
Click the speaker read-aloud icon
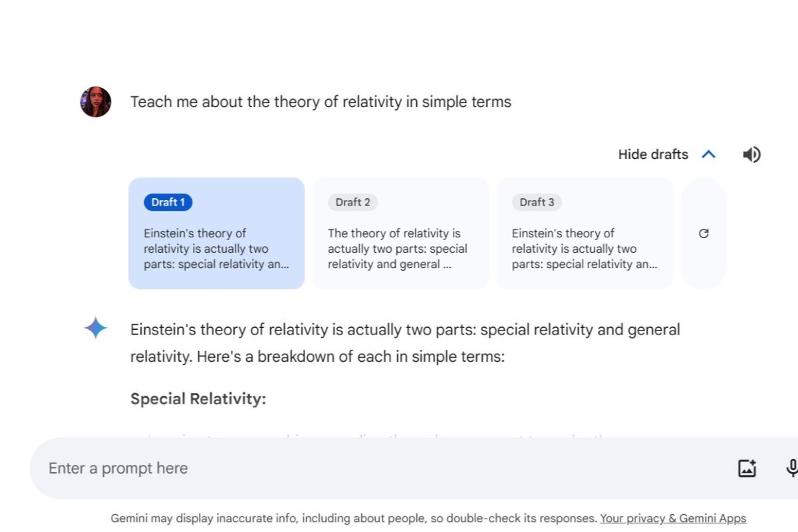tap(751, 154)
